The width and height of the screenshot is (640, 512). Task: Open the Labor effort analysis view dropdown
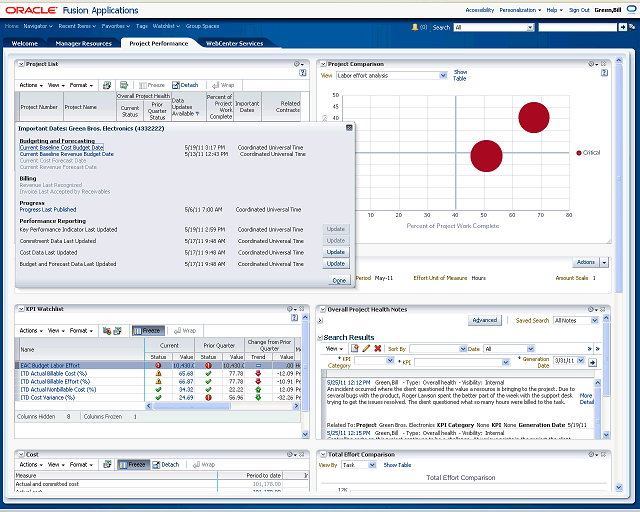(443, 75)
